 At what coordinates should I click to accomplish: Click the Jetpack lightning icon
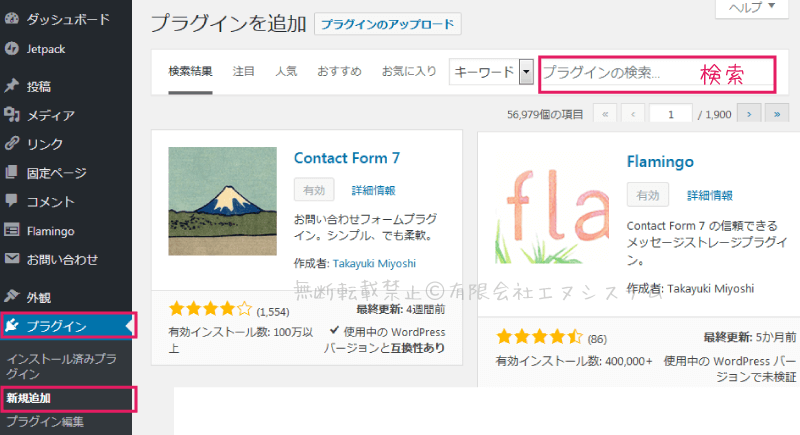[x=11, y=48]
